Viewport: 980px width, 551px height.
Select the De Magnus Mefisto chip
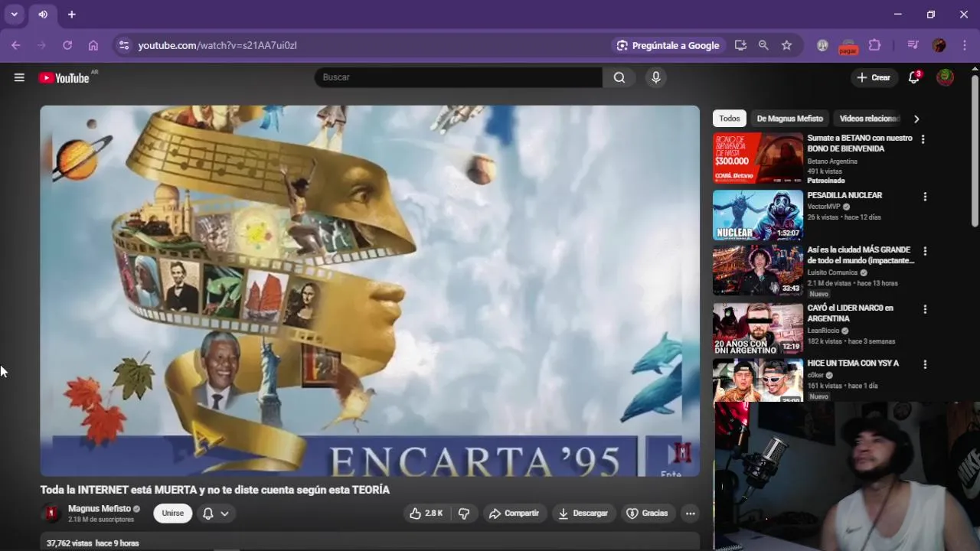pos(789,119)
